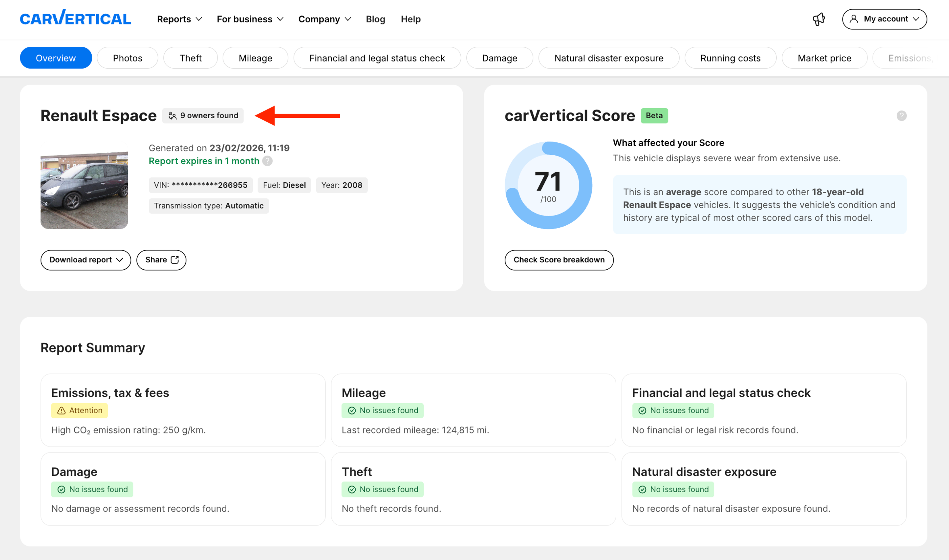The width and height of the screenshot is (949, 560).
Task: Click the Report Summary heading
Action: (x=92, y=347)
